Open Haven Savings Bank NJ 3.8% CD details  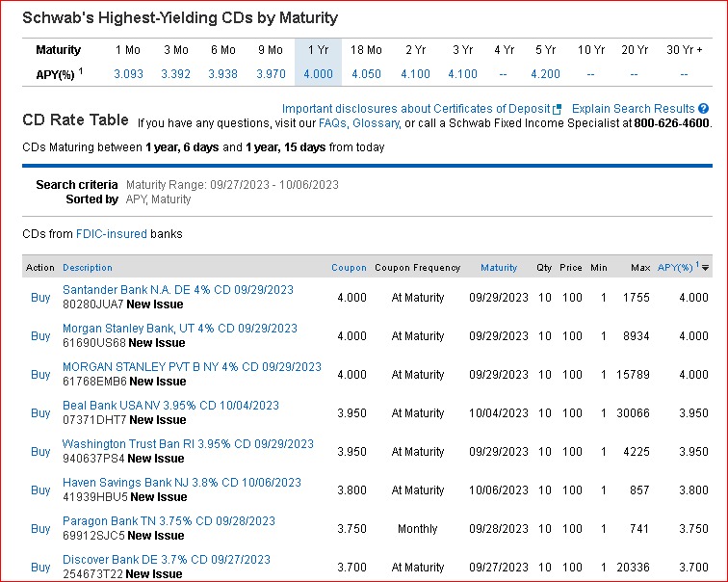[x=182, y=483]
